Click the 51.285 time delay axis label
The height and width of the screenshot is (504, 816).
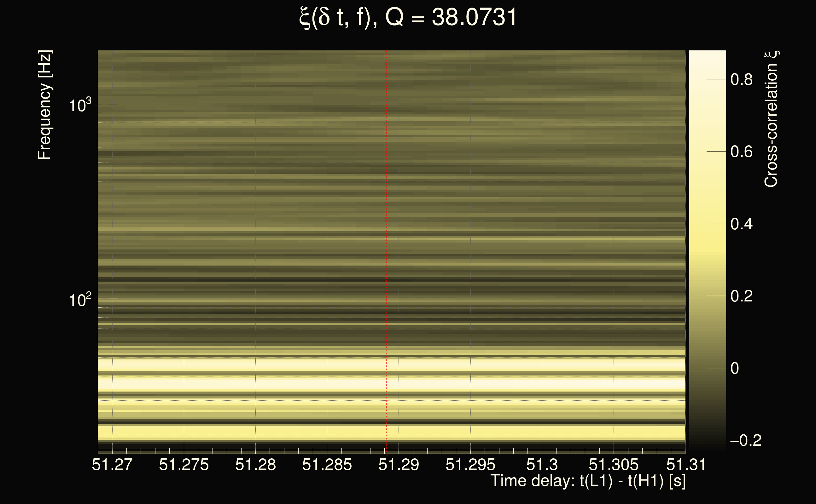pos(327,465)
